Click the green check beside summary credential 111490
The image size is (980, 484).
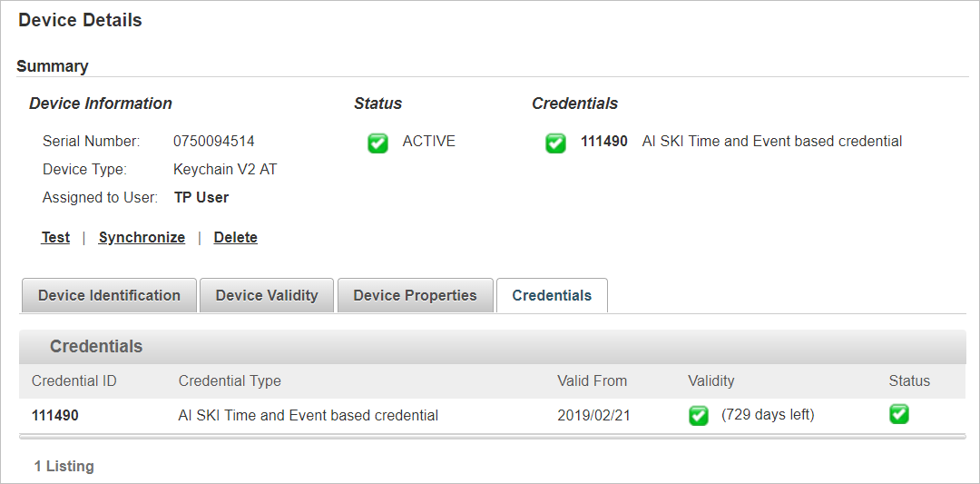pos(556,143)
